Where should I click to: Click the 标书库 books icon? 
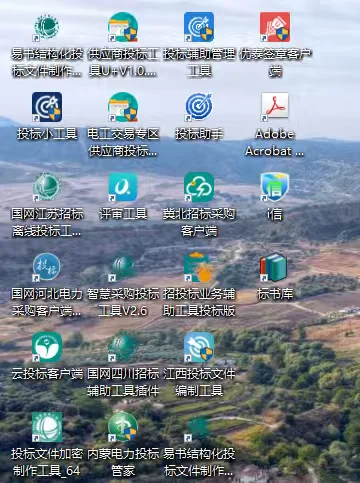tap(275, 267)
